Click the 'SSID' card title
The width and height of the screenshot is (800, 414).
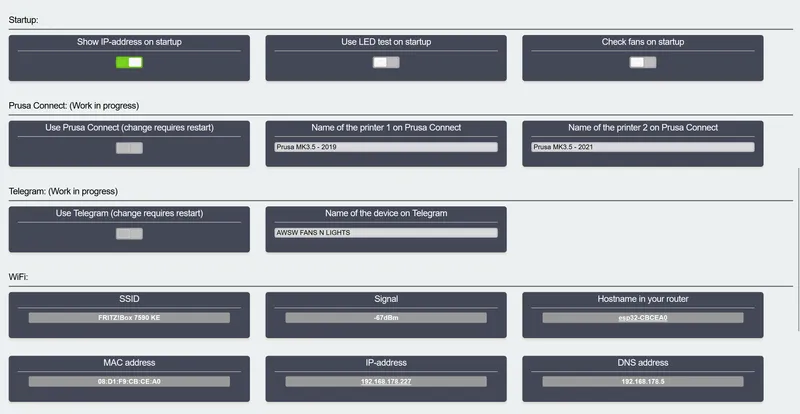[129, 299]
